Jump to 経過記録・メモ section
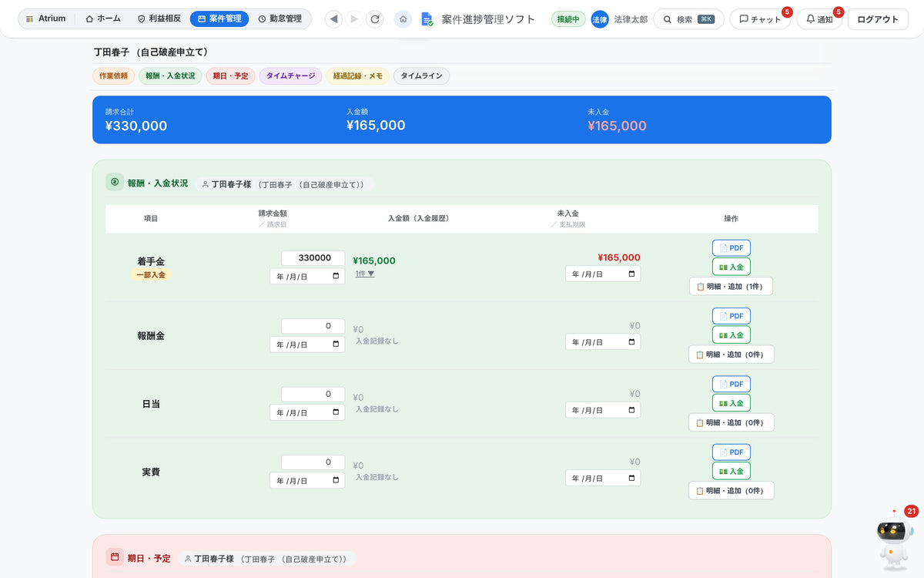The image size is (924, 578). [x=357, y=76]
